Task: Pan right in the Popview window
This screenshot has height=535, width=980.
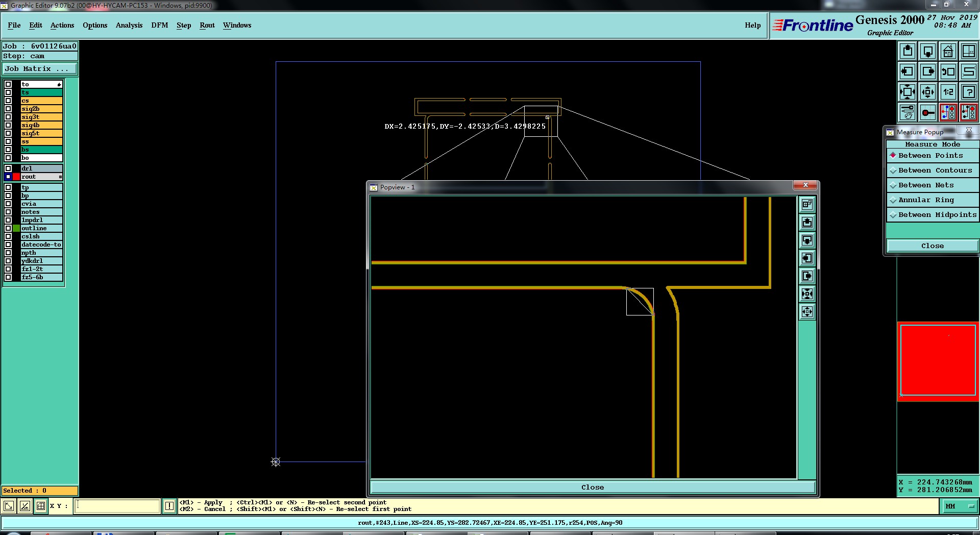Action: (x=807, y=276)
